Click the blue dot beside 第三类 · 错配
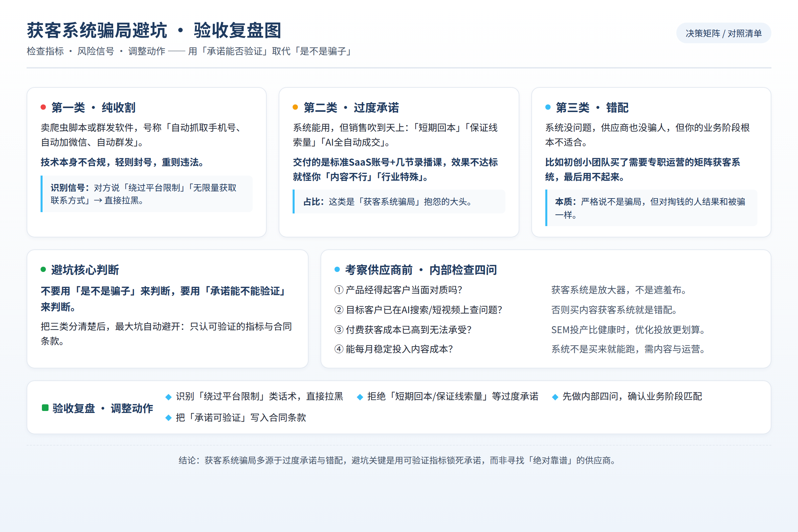798x532 pixels. click(548, 107)
